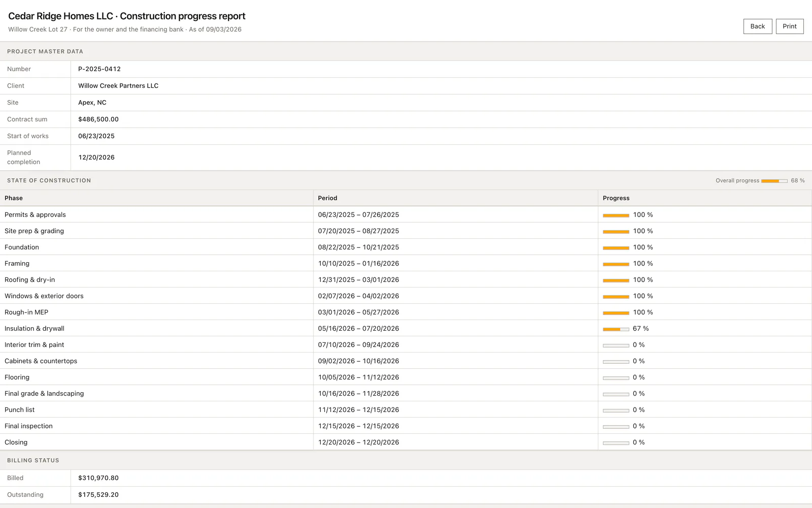Viewport: 812px width, 508px height.
Task: Click the Rough-in MEP phase name
Action: pos(26,312)
